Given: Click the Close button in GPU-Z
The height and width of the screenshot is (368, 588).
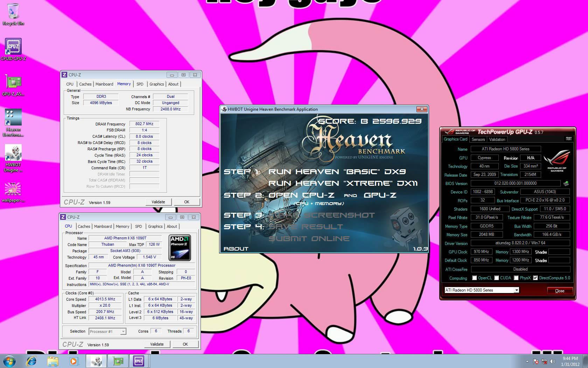Looking at the screenshot, I should pos(560,291).
